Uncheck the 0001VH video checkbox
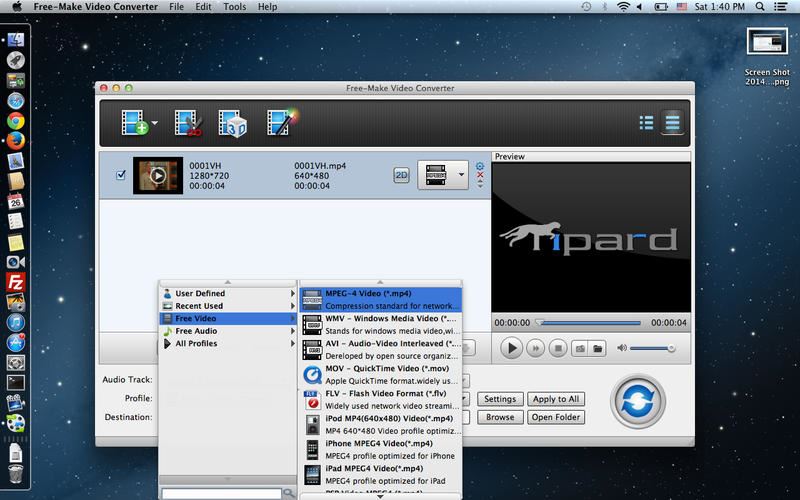This screenshot has width=800, height=500. [x=121, y=175]
